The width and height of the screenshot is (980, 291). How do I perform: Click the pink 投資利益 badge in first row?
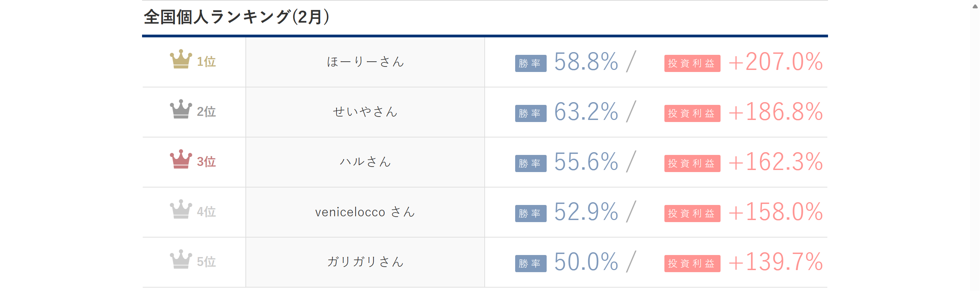692,63
